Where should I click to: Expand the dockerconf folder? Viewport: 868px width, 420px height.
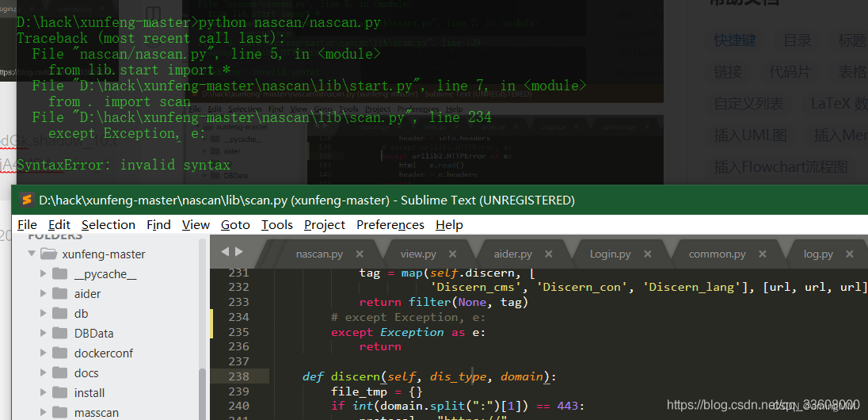[x=44, y=353]
